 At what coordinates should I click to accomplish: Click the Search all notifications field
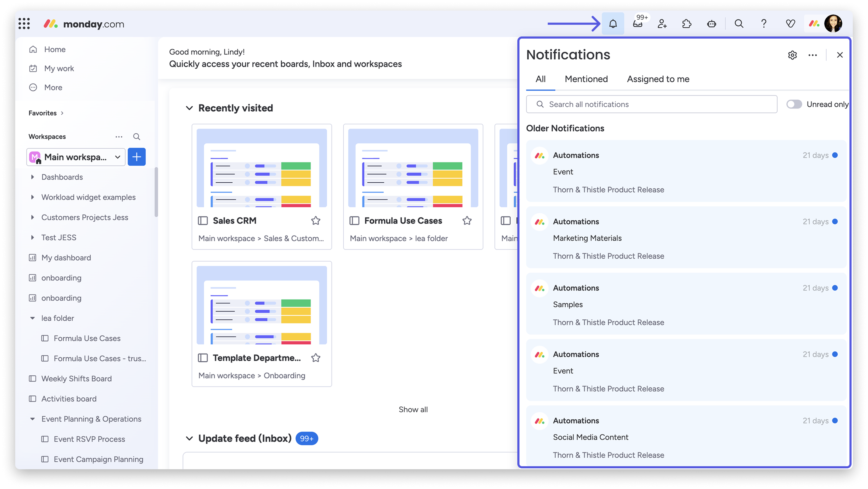651,105
